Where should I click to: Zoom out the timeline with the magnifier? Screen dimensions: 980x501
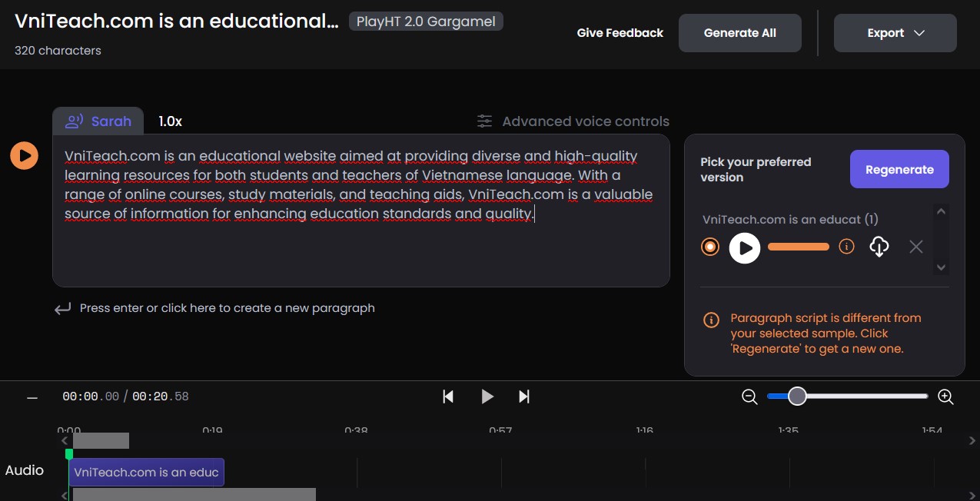pyautogui.click(x=749, y=396)
